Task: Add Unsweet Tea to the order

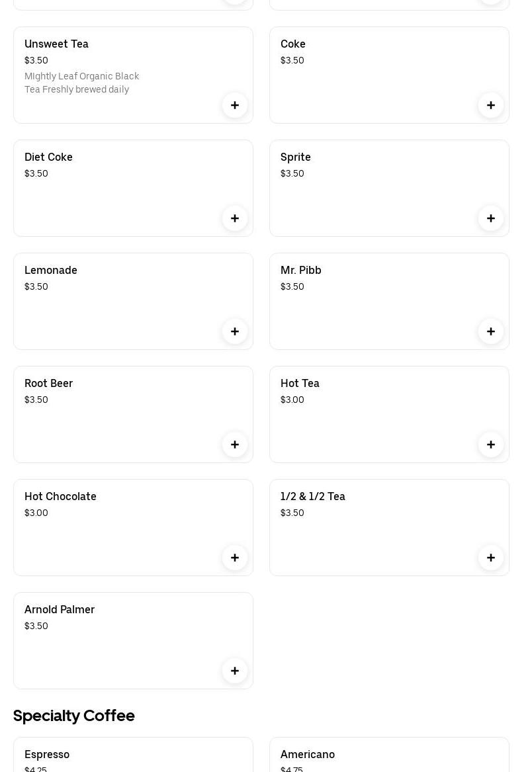Action: pyautogui.click(x=235, y=105)
